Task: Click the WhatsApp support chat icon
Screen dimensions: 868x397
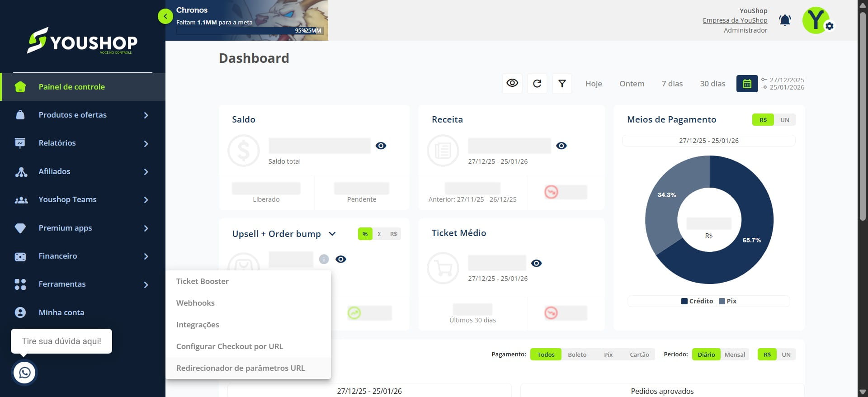Action: [24, 373]
